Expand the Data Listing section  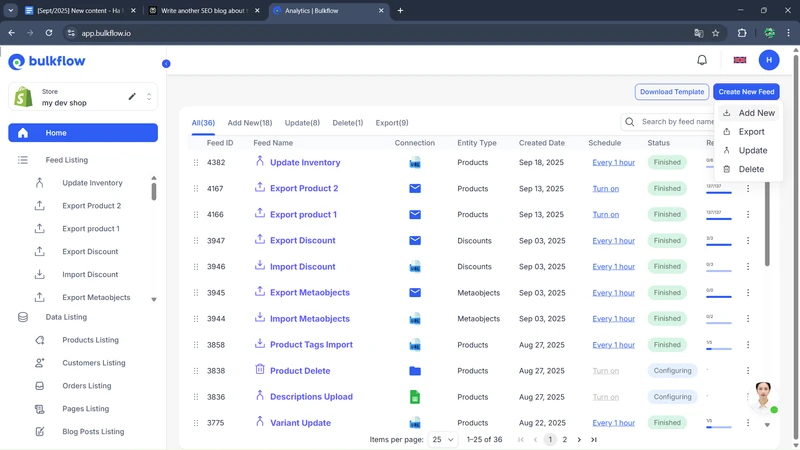pyautogui.click(x=66, y=317)
